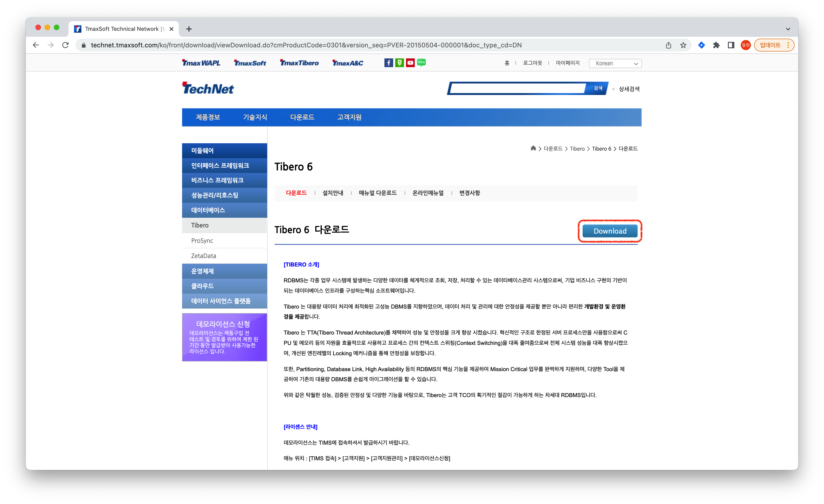The height and width of the screenshot is (504, 824).
Task: Go to the TechNet home logo
Action: pyautogui.click(x=208, y=88)
